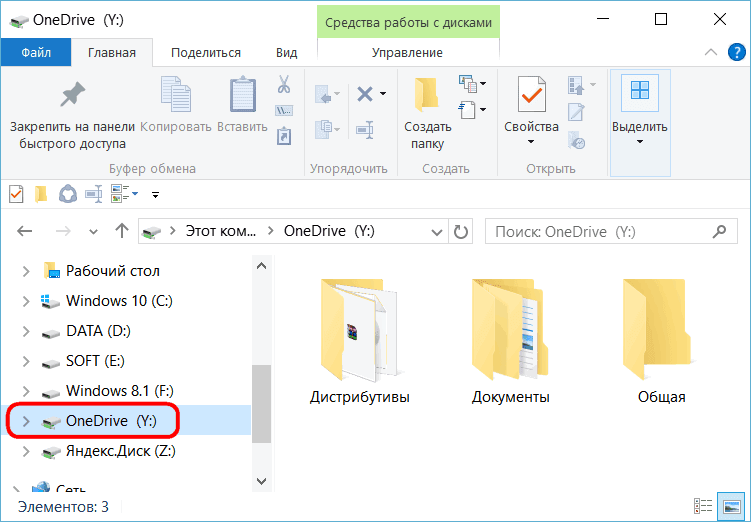Expand Яндекс.Диск (Z:) tree node

click(26, 452)
